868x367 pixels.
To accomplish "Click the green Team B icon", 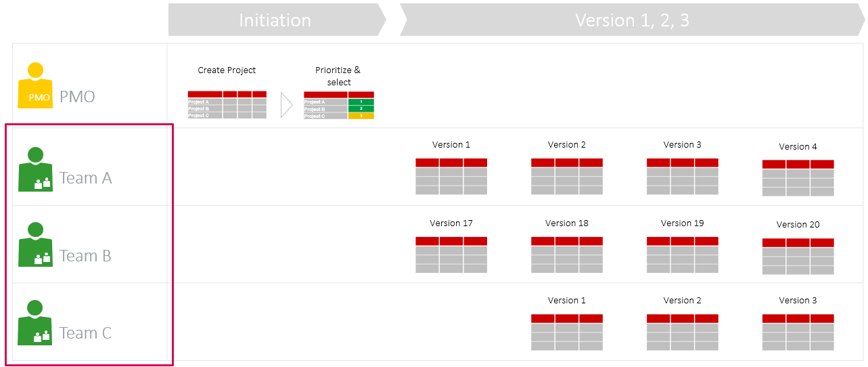I will point(35,244).
